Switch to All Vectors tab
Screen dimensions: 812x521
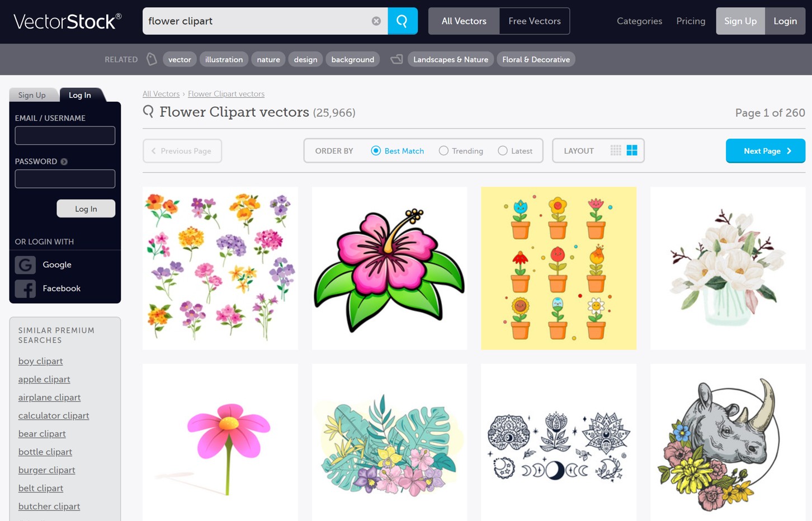464,21
